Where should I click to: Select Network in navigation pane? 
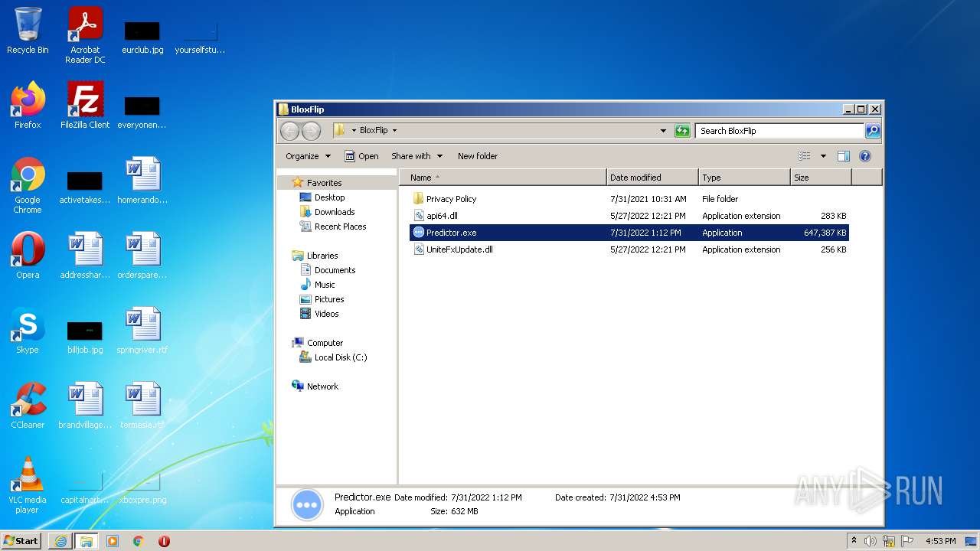tap(322, 386)
